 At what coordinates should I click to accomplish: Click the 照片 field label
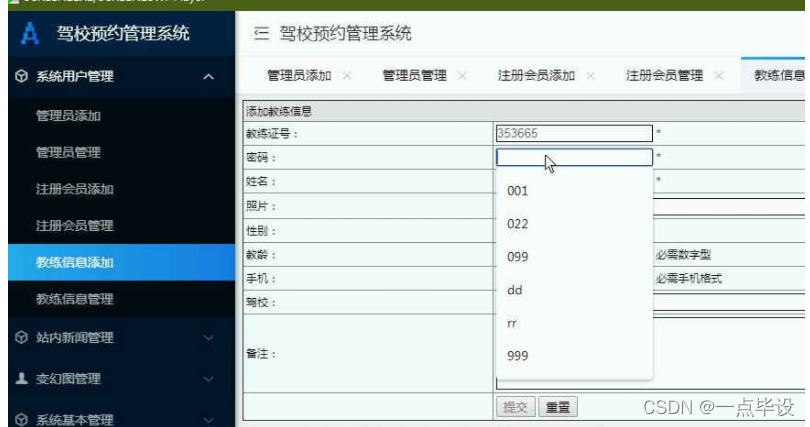pyautogui.click(x=261, y=207)
